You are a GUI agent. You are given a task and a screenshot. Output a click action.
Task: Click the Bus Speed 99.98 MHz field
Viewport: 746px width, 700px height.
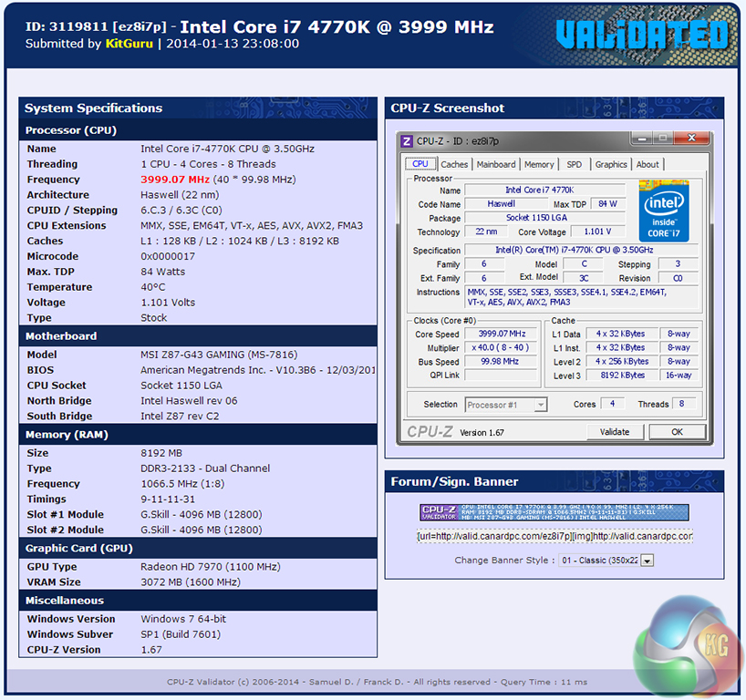tap(500, 362)
